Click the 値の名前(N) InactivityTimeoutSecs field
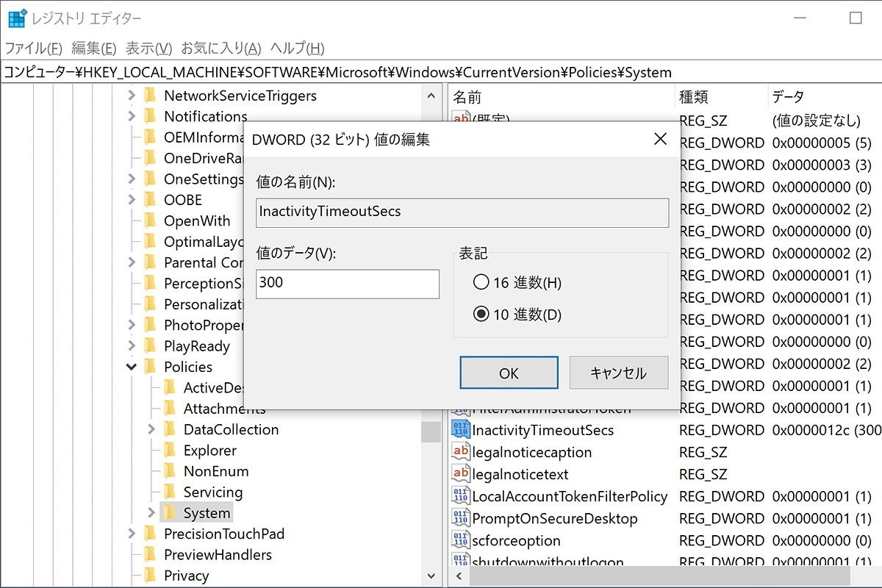 pyautogui.click(x=462, y=212)
